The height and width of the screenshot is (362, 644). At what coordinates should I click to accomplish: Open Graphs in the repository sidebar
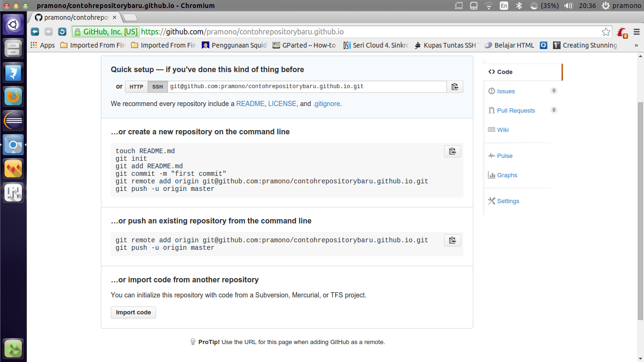click(503, 175)
